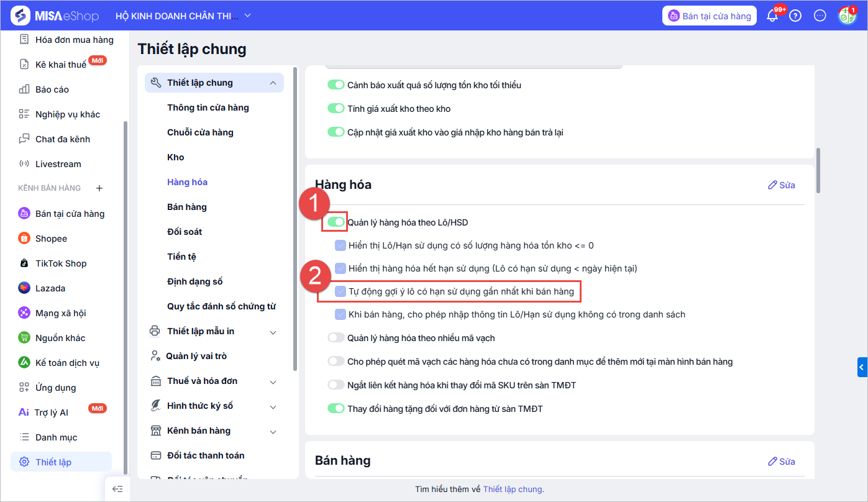Open Kho settings
Screen dimensions: 868x502
pyautogui.click(x=176, y=157)
